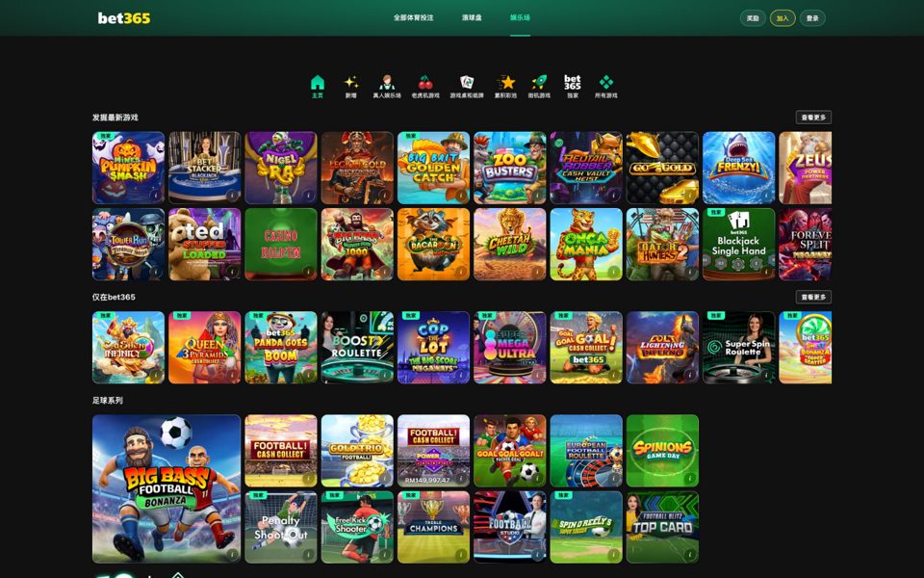
Task: Select the 娱乐场 tab
Action: 520,17
